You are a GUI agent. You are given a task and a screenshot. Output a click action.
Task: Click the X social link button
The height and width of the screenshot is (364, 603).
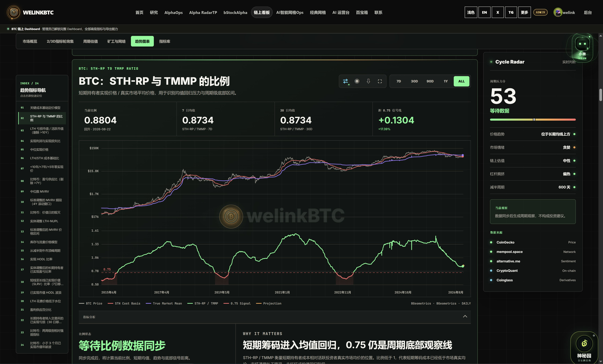[498, 12]
